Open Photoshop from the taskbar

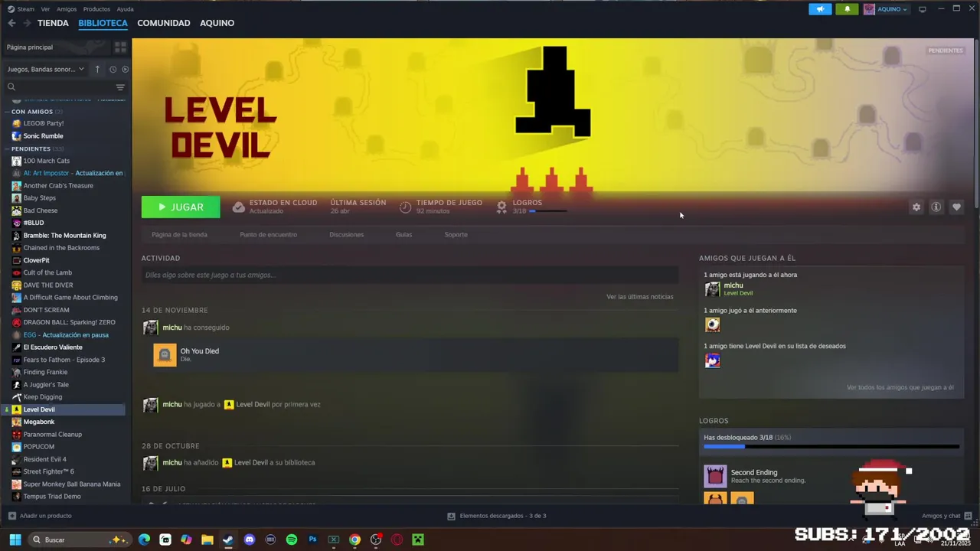coord(312,540)
